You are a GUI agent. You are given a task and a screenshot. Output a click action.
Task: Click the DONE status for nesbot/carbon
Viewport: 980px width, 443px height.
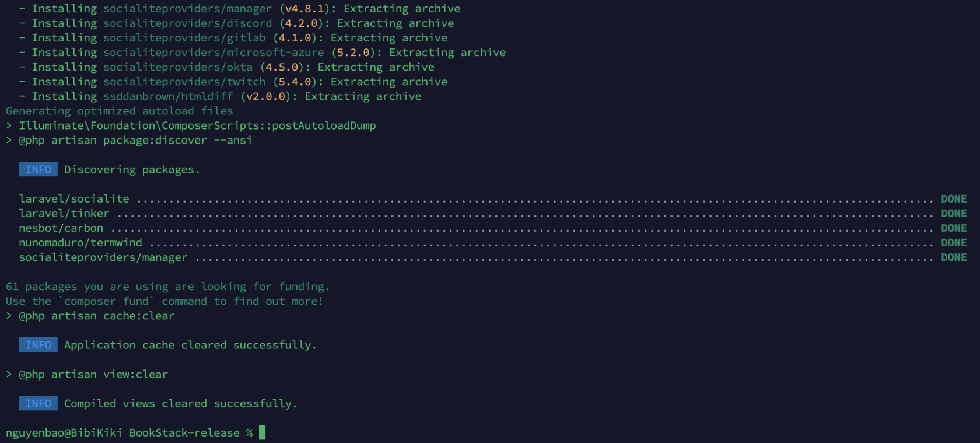953,228
